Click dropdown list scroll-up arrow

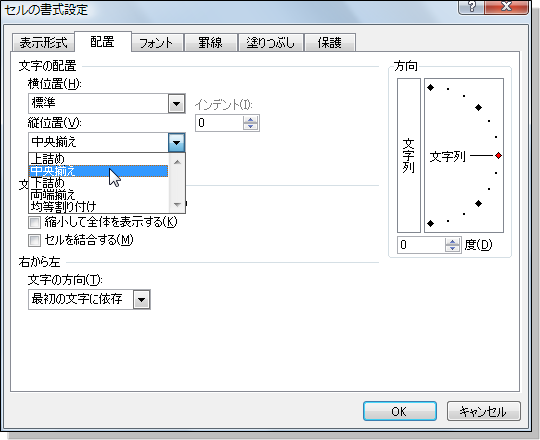point(177,162)
